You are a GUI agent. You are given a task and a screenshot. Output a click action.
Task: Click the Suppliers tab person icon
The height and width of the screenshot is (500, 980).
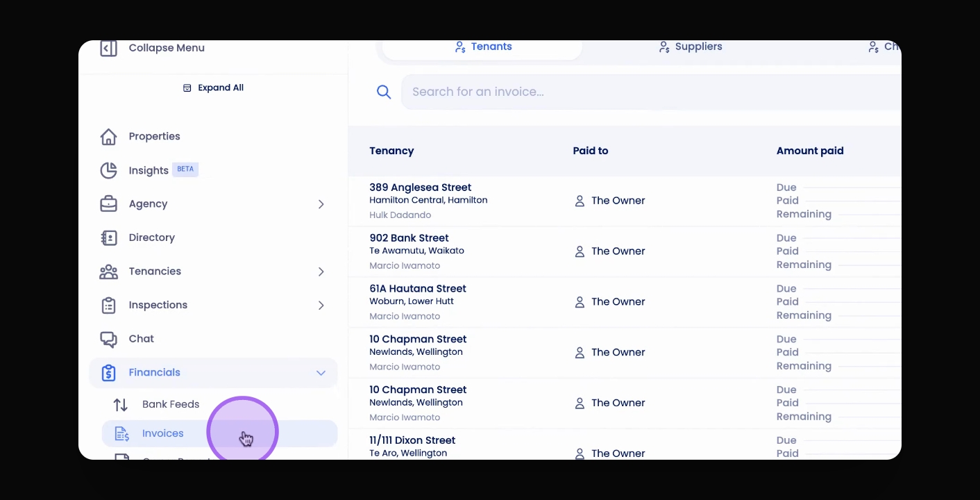coord(664,47)
